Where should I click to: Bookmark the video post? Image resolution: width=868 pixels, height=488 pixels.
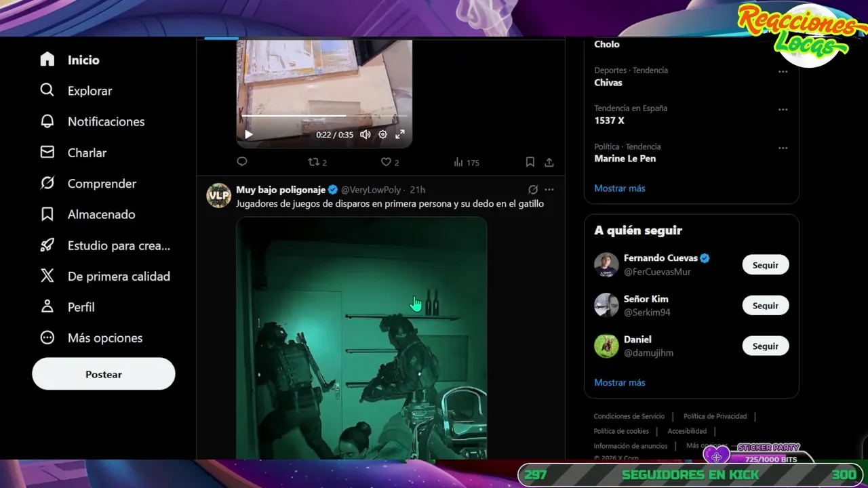click(530, 162)
